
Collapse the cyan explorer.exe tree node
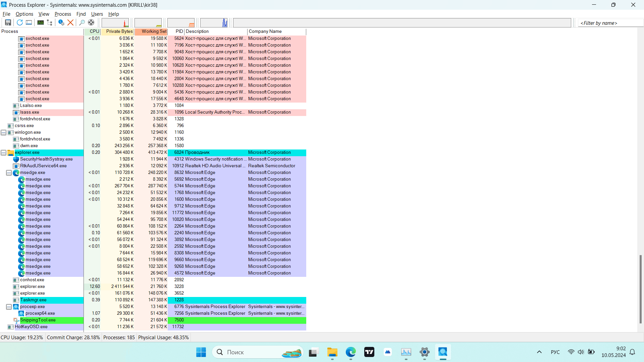(x=3, y=153)
